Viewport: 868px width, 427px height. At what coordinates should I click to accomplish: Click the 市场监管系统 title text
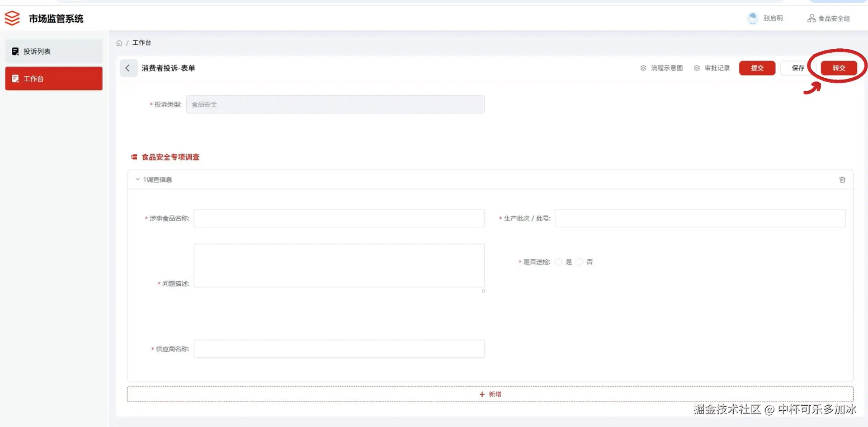tap(56, 19)
